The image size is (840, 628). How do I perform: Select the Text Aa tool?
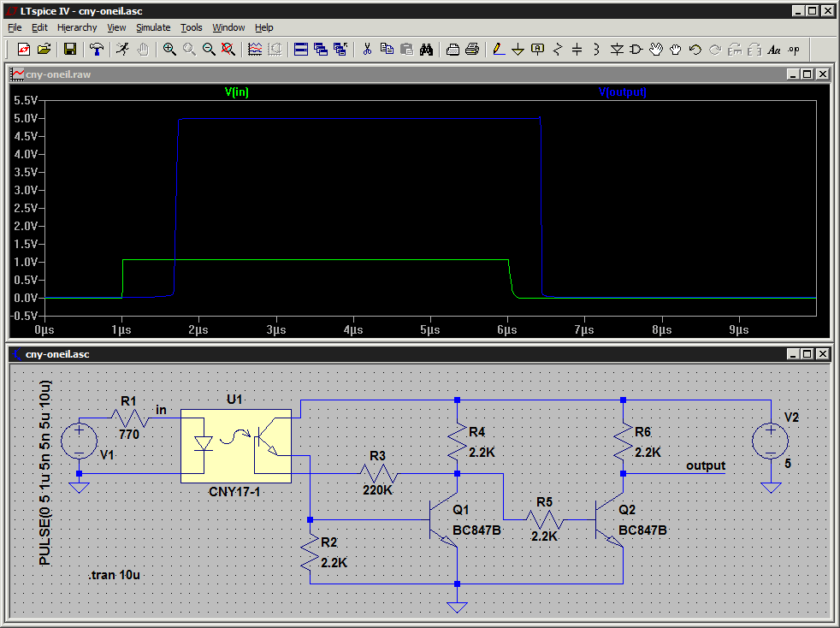773,50
